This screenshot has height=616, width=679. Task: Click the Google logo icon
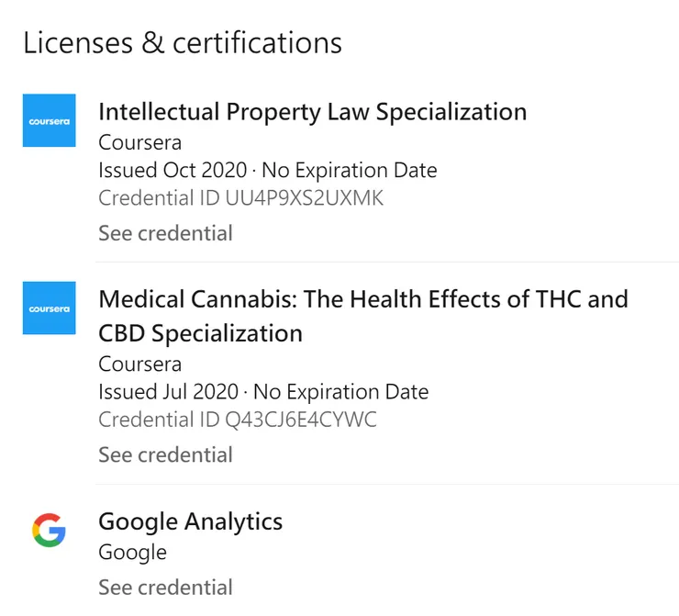pos(49,531)
